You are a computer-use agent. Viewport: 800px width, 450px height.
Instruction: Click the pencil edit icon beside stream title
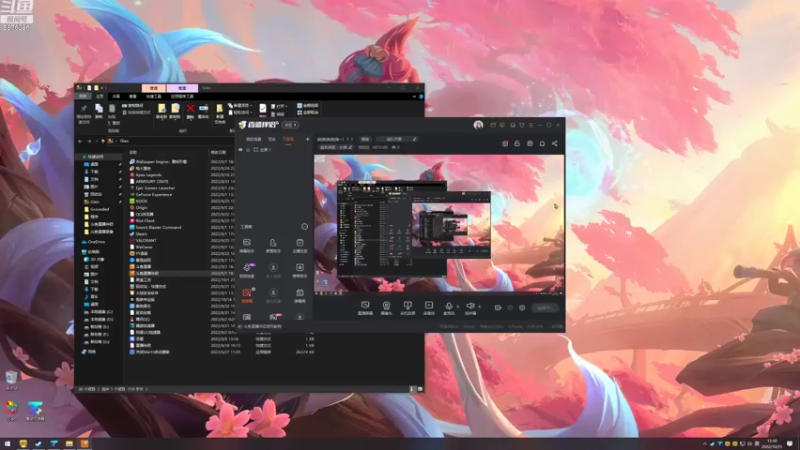click(415, 139)
